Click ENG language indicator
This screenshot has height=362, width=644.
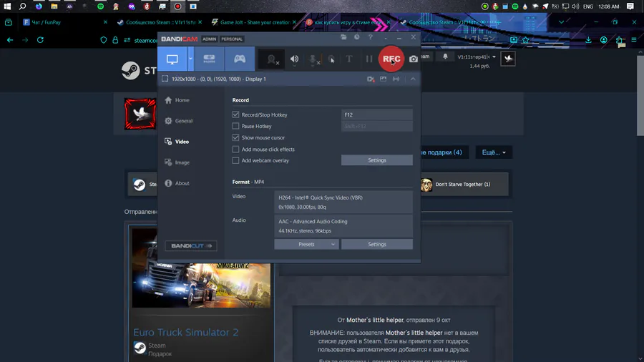click(588, 6)
